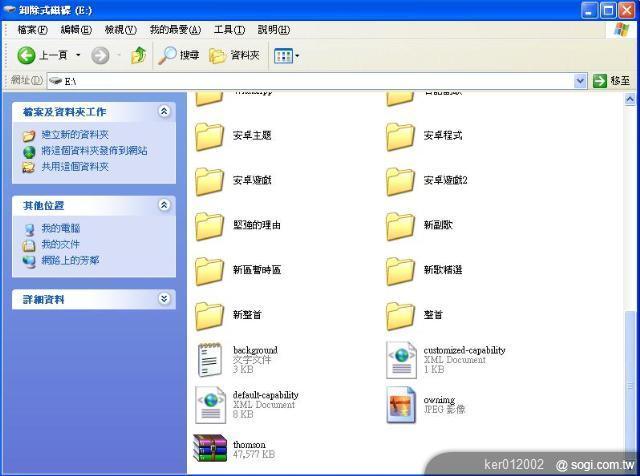Collapse the 檔案及資料夾工作 panel
This screenshot has width=640, height=476.
coord(164,112)
